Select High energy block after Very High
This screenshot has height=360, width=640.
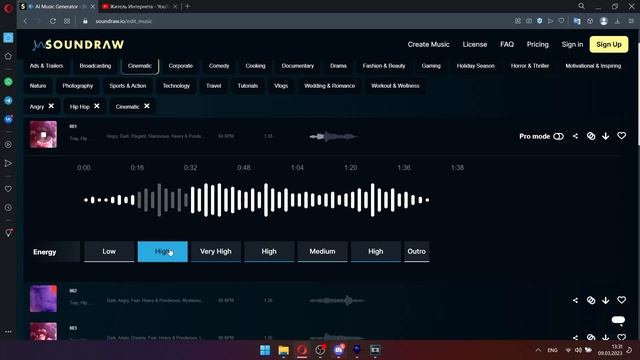(x=269, y=251)
